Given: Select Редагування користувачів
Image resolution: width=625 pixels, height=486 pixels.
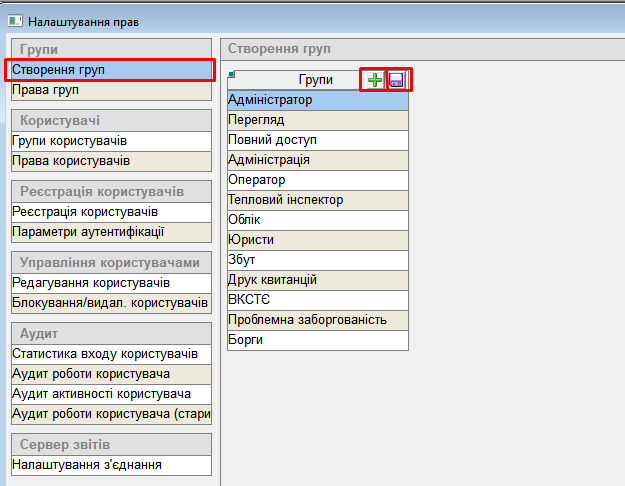Looking at the screenshot, I should (x=111, y=283).
